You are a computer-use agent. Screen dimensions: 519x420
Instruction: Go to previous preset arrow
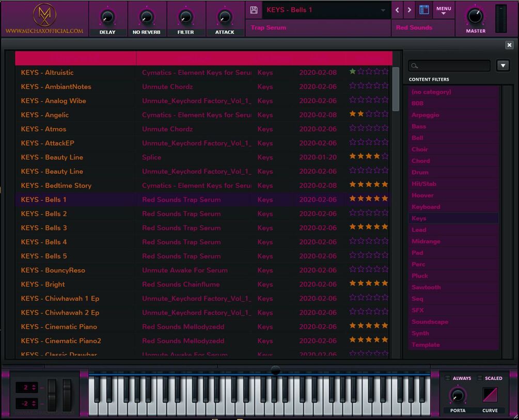pos(397,10)
